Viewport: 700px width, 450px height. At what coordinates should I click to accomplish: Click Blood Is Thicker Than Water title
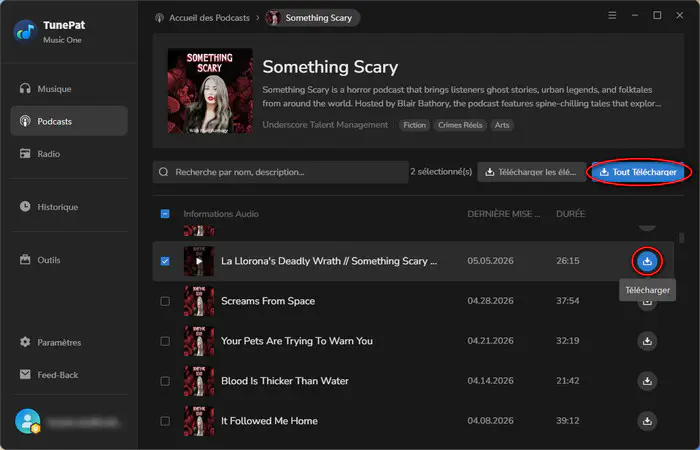coord(285,381)
